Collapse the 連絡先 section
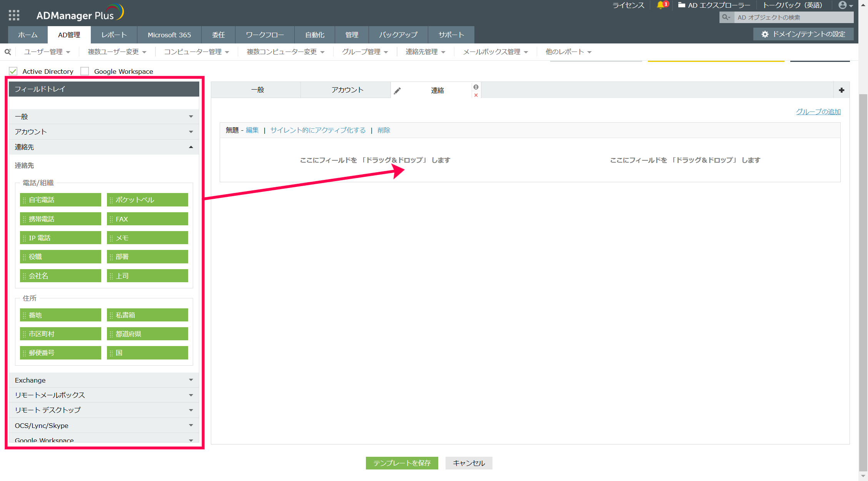This screenshot has height=481, width=868. click(104, 147)
